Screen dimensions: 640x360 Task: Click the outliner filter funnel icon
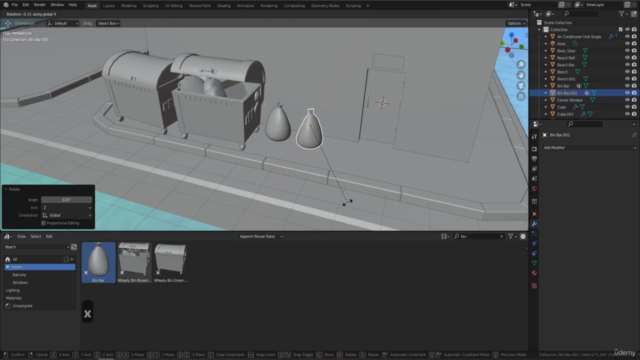click(x=622, y=14)
